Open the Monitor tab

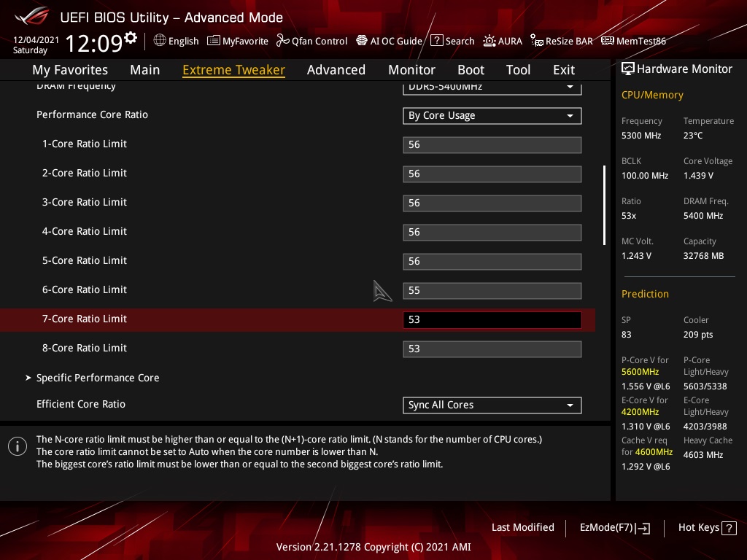click(411, 70)
